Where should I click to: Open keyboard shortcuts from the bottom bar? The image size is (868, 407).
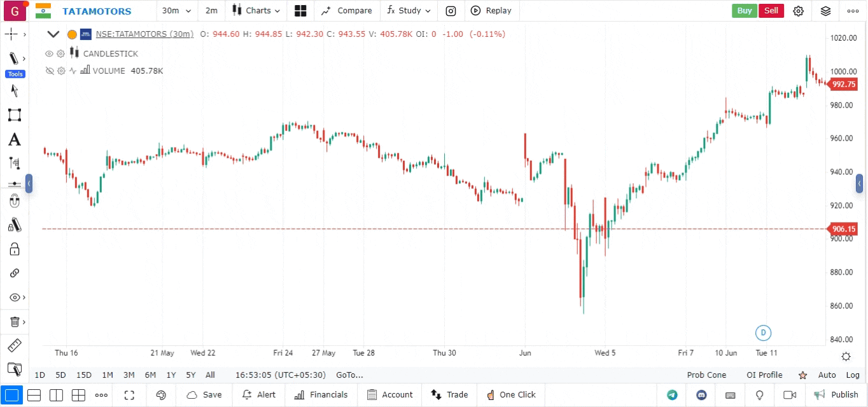pyautogui.click(x=730, y=395)
